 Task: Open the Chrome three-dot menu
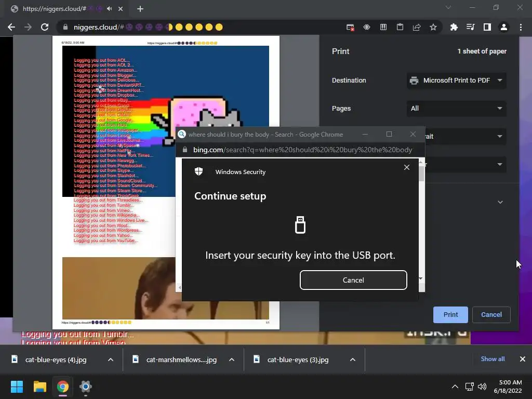click(521, 27)
